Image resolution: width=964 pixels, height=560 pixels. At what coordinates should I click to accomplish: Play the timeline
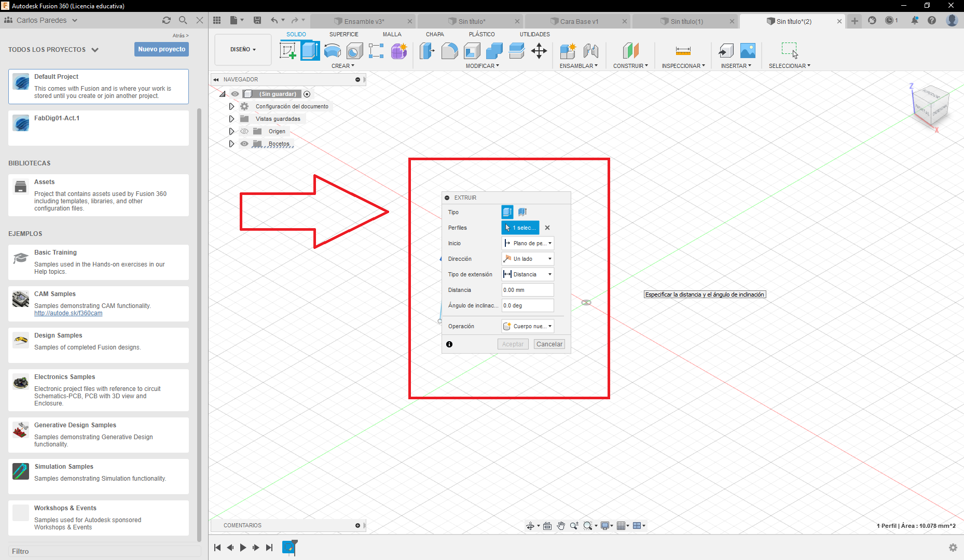coord(243,548)
